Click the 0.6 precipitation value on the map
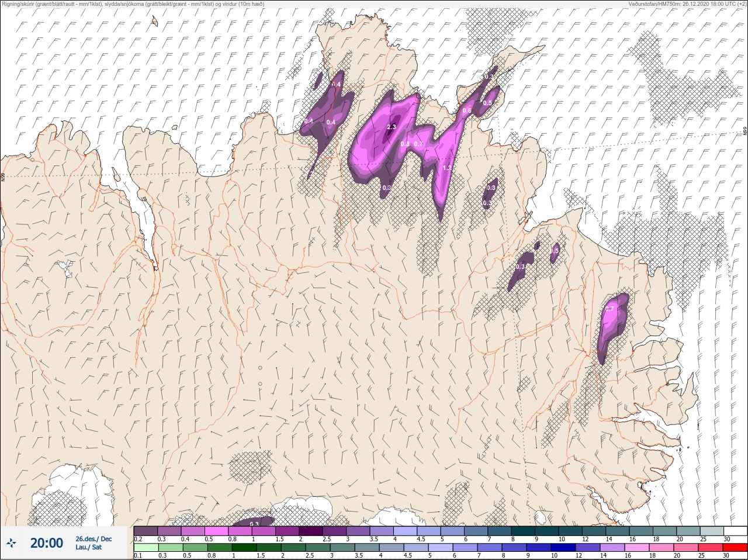This screenshot has width=748, height=560. (x=467, y=111)
